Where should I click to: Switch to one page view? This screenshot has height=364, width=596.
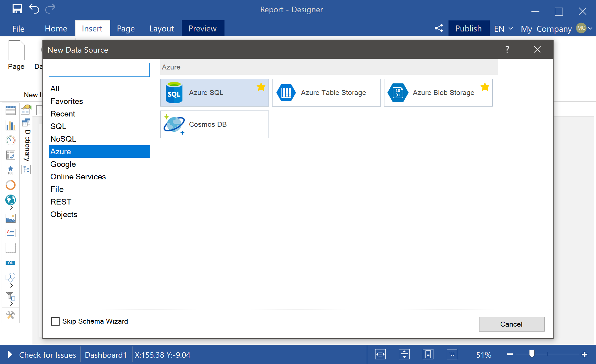pos(428,354)
